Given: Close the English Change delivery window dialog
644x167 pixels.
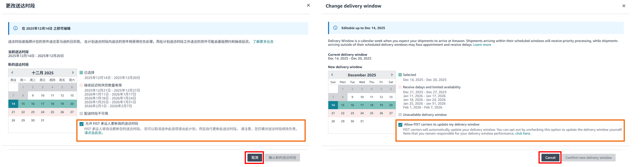Looking at the screenshot, I should pyautogui.click(x=624, y=6).
